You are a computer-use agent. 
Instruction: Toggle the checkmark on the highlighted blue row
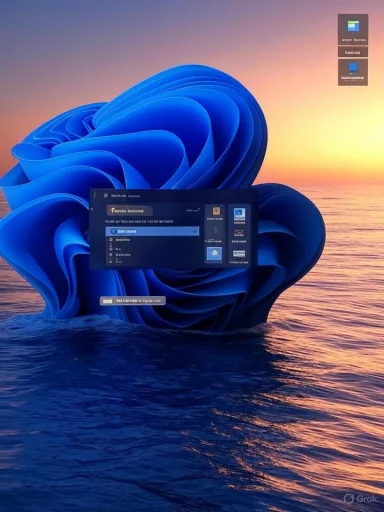pyautogui.click(x=194, y=231)
